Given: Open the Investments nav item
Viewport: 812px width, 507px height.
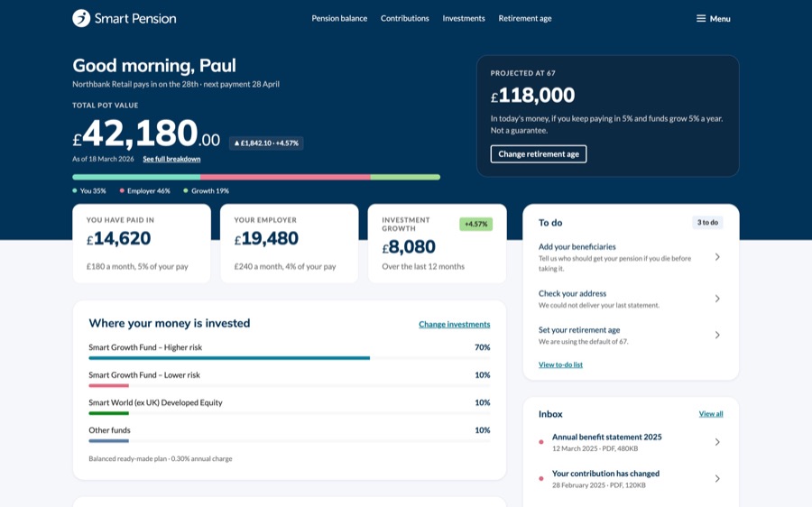Looking at the screenshot, I should (x=464, y=18).
